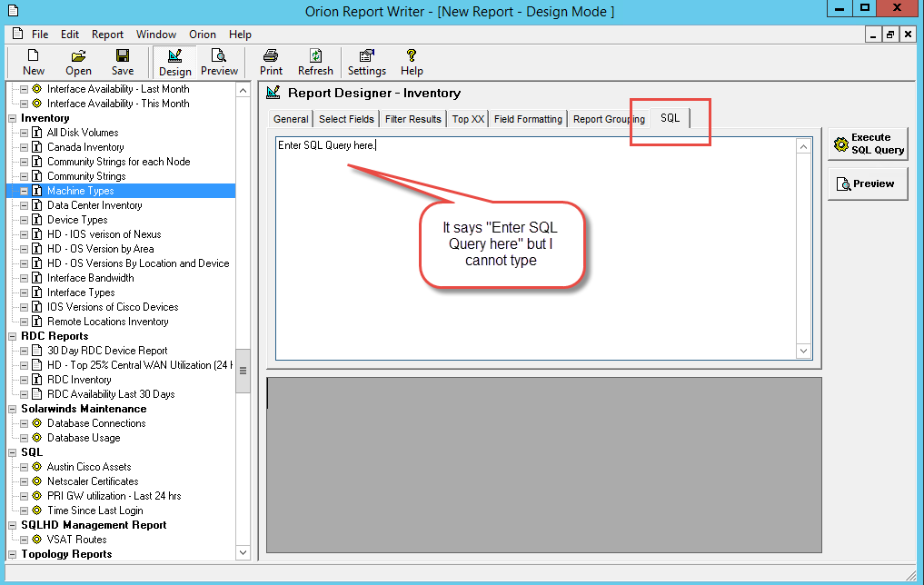Click report icon beside RDC Inventory
The height and width of the screenshot is (585, 924).
coord(36,380)
